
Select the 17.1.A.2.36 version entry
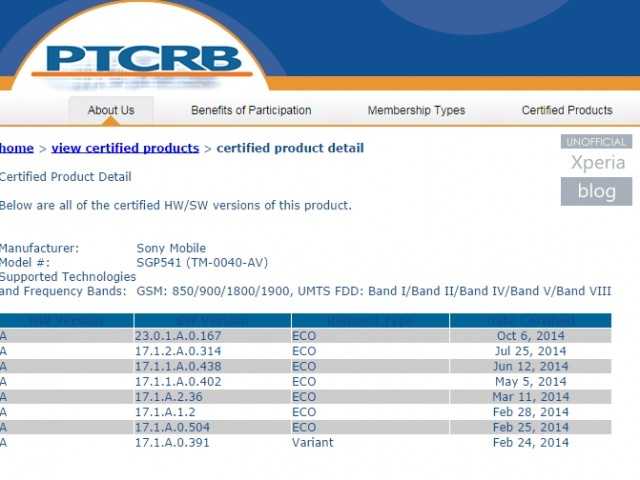tap(169, 397)
